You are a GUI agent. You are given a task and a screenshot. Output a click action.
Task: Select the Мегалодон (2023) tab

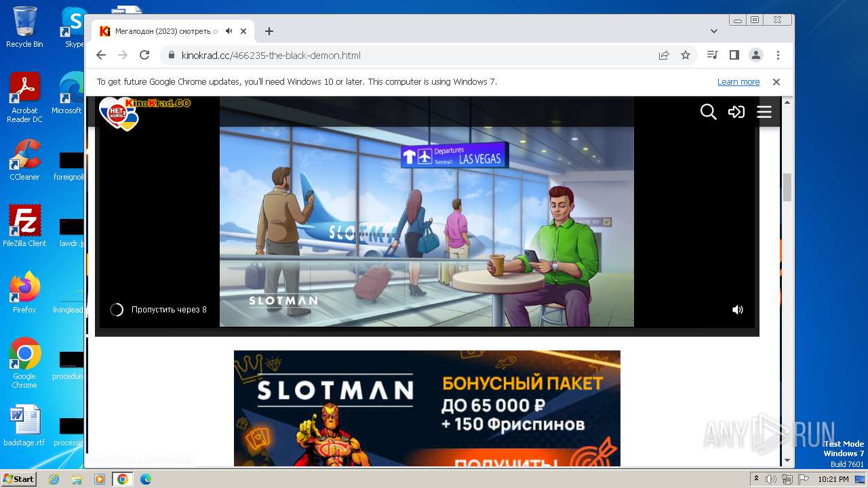pos(173,31)
